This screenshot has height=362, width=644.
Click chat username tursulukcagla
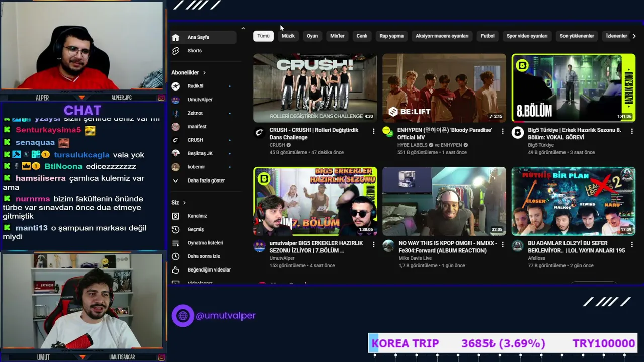click(82, 155)
